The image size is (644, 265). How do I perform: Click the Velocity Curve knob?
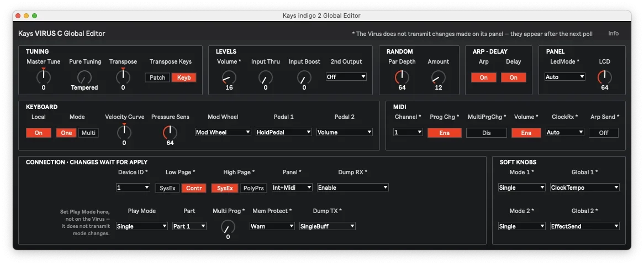coord(124,132)
